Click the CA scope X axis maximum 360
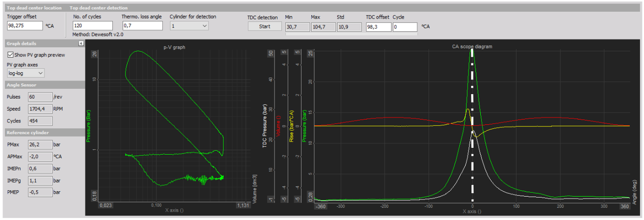Screen dimensions: 644x220 click(x=624, y=206)
